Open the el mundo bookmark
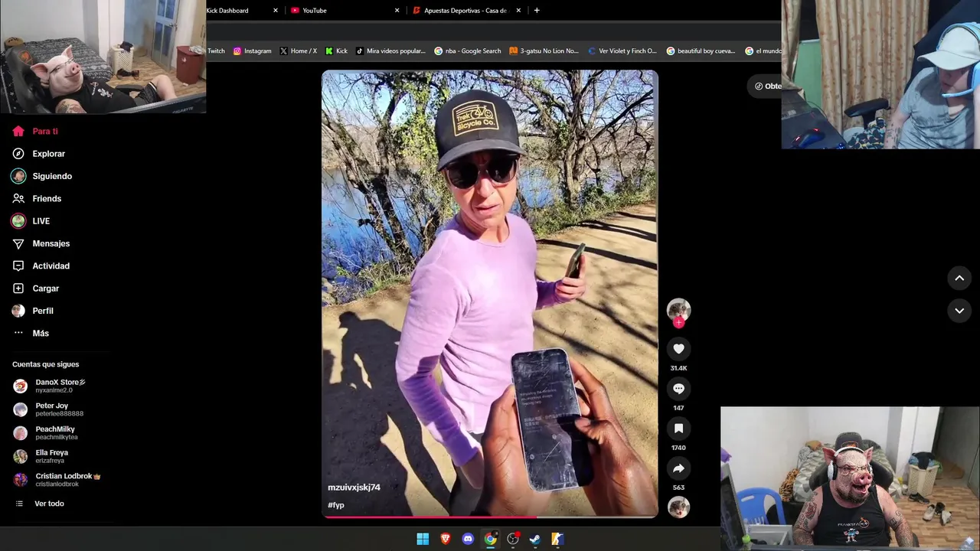 (x=763, y=51)
